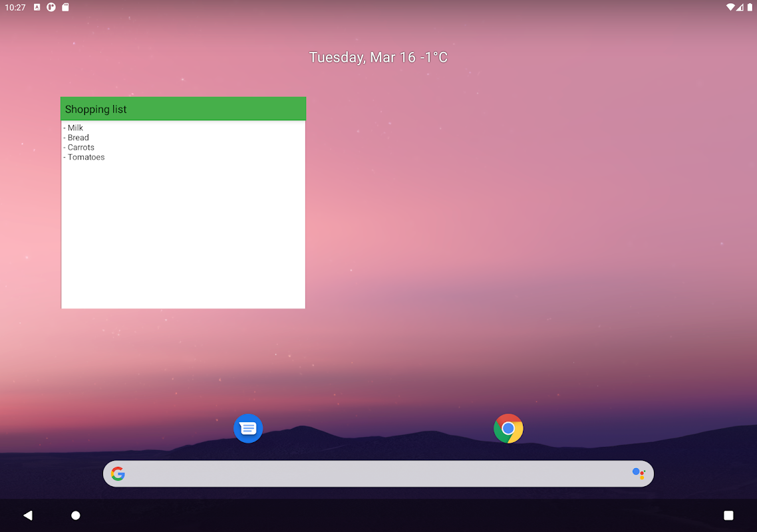Tap the circular app notification icon
This screenshot has width=757, height=532.
[51, 7]
